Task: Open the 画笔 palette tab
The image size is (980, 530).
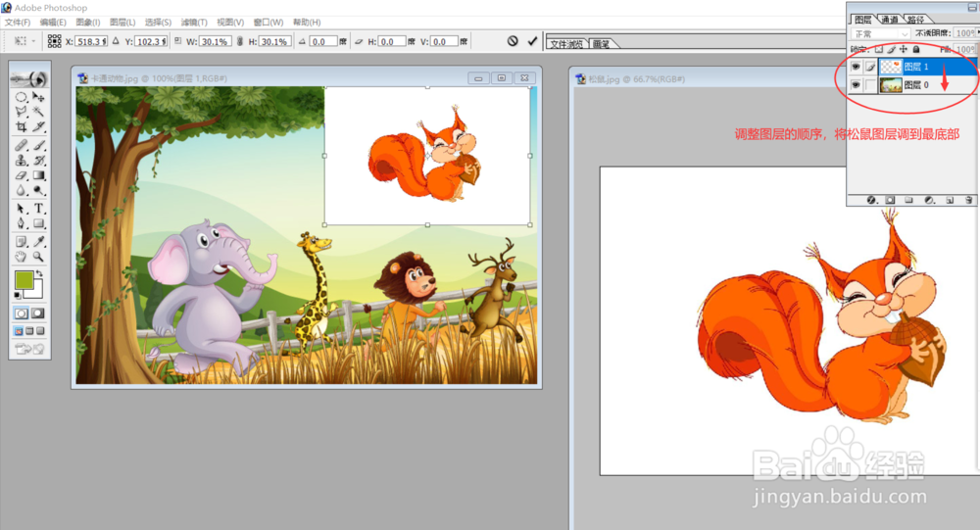Action: pos(602,44)
